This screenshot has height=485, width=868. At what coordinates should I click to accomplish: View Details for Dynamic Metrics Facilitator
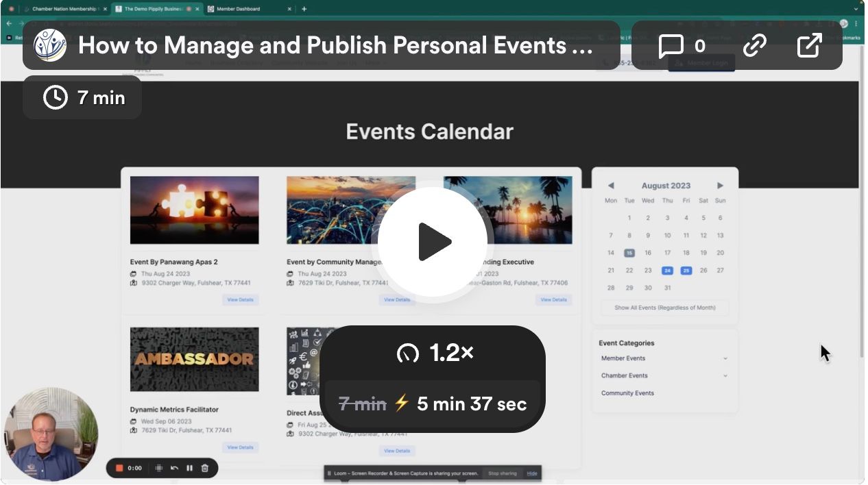pos(240,447)
